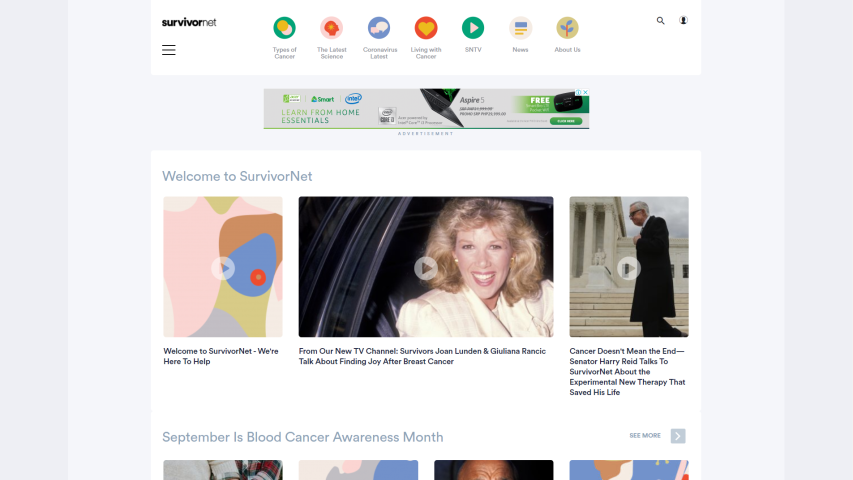Select the Living with Cancer heart icon
Viewport: 853px width, 480px height.
[426, 28]
